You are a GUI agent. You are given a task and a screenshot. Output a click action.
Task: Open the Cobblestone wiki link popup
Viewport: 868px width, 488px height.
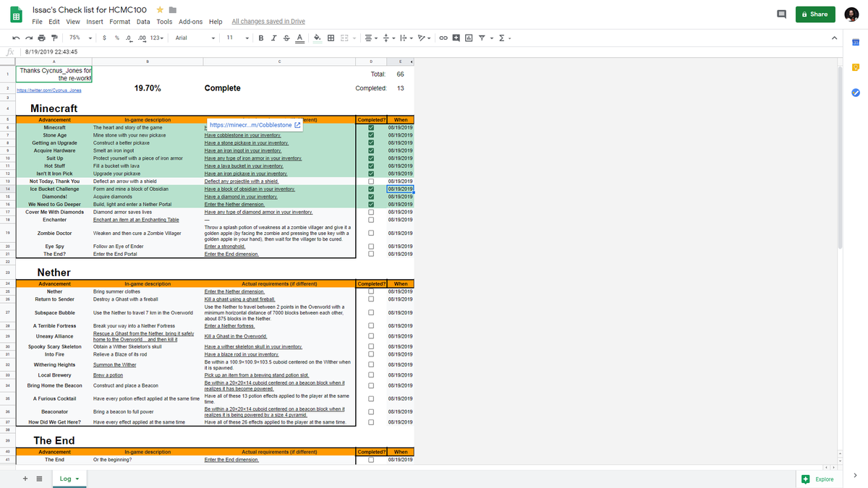[255, 125]
